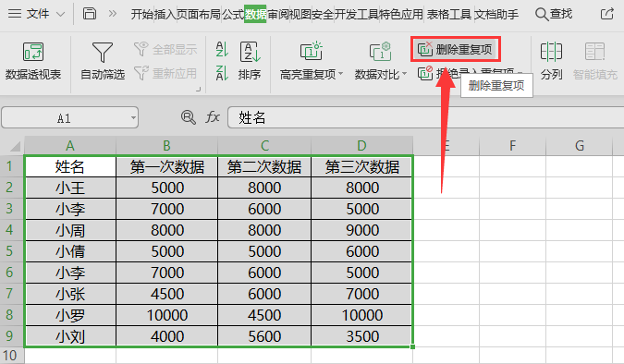Switch to the 公式 ribbon tab
Image resolution: width=624 pixels, height=364 pixels.
(x=233, y=15)
